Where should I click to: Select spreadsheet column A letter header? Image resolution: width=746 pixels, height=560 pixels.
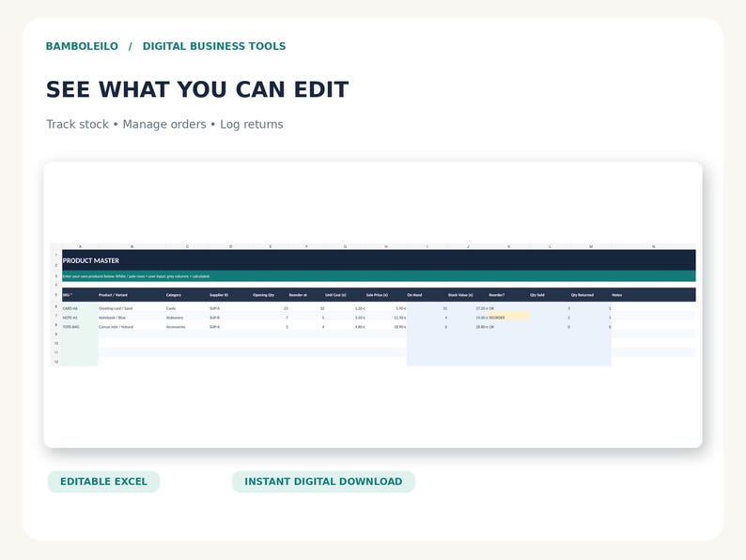point(80,246)
